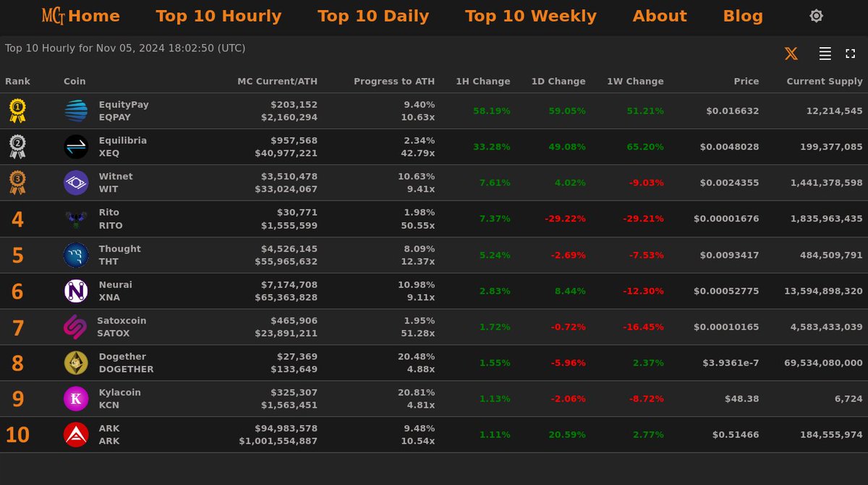The width and height of the screenshot is (868, 485).
Task: Open the Satoxcoin SATOX coin name
Action: click(122, 327)
